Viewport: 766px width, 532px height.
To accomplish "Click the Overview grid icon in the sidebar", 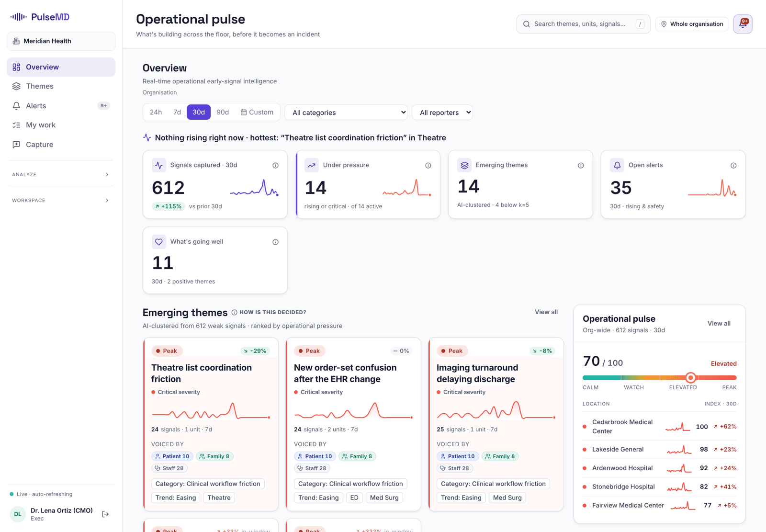I will point(16,67).
